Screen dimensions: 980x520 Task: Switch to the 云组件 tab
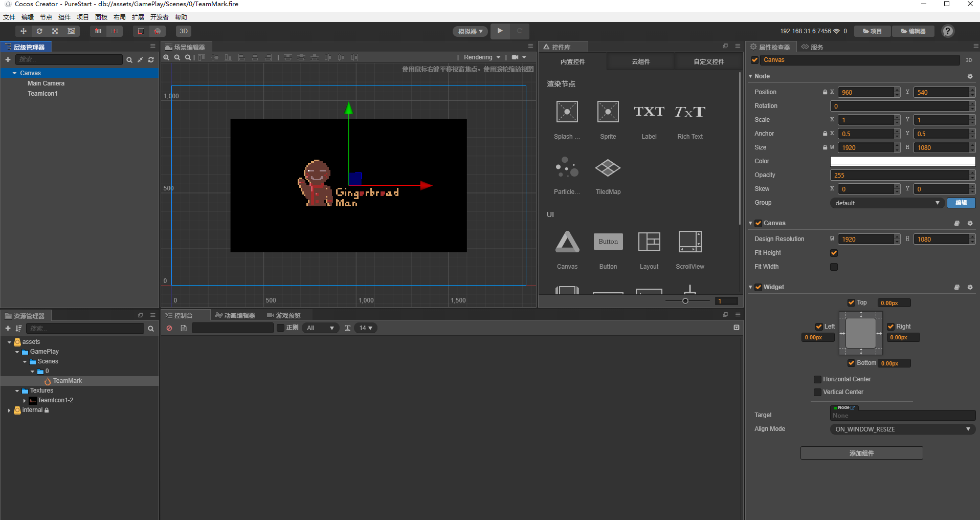[640, 61]
